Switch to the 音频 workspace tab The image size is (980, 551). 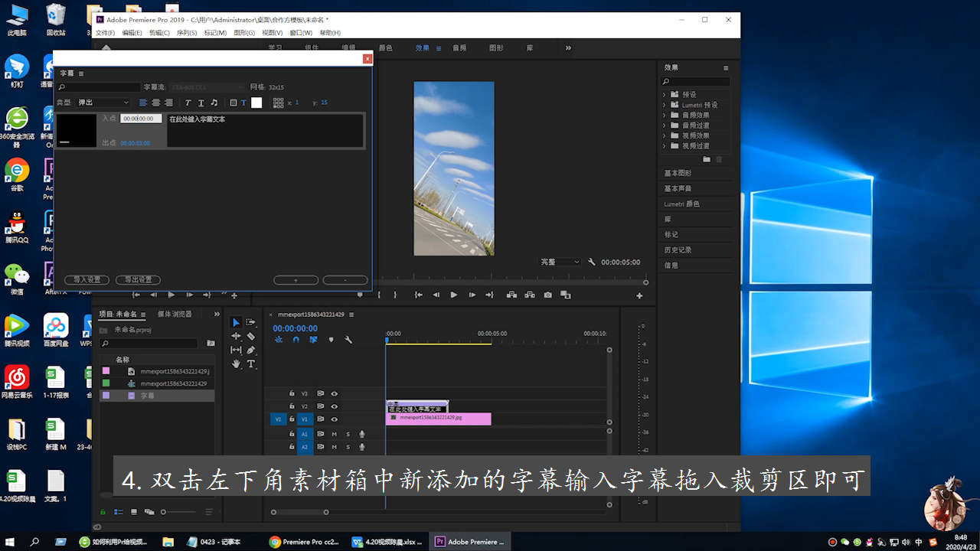click(459, 47)
